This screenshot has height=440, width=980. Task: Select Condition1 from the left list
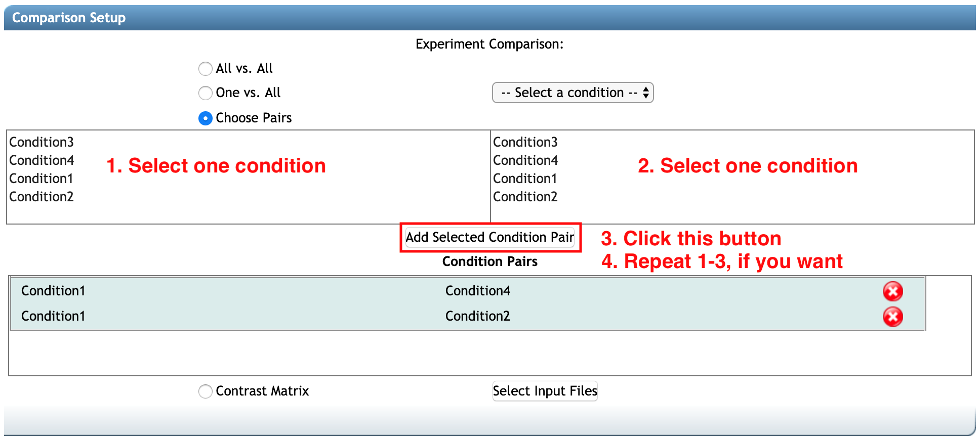point(40,178)
